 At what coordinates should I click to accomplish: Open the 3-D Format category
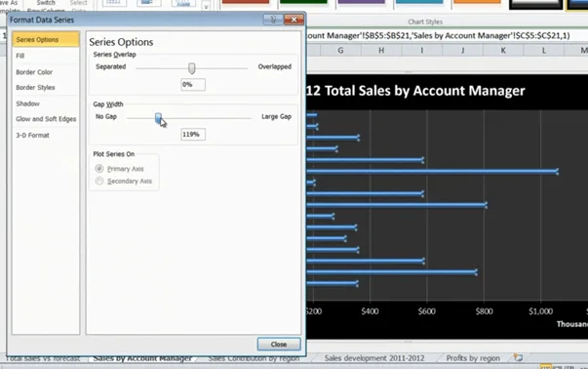[32, 135]
